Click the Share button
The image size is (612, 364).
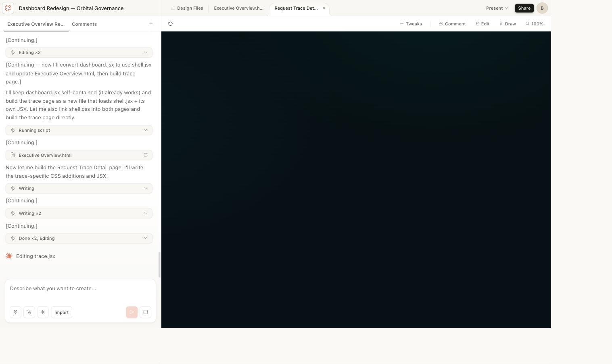[x=524, y=8]
